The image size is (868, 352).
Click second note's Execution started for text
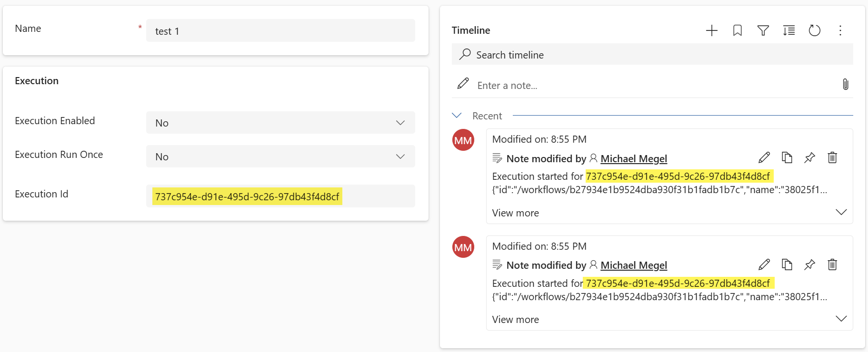click(x=538, y=284)
